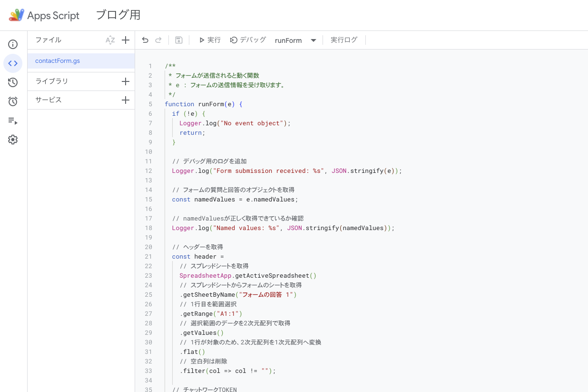This screenshot has height=392, width=588.
Task: Click the Save project floppy icon
Action: point(179,40)
